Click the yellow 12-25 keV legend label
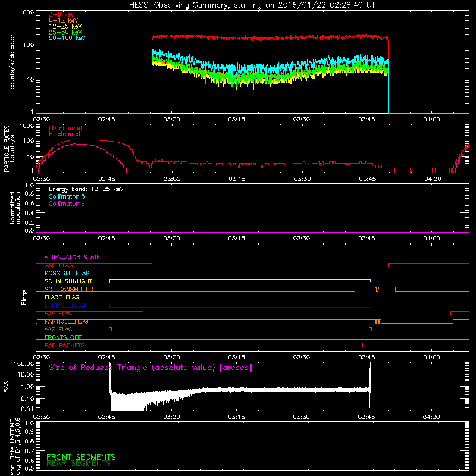 click(x=65, y=26)
